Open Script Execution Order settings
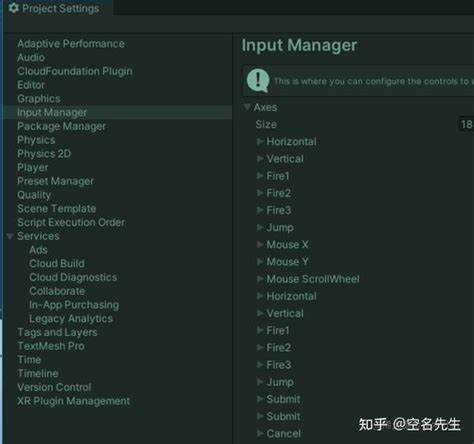Image resolution: width=474 pixels, height=444 pixels. click(x=71, y=222)
